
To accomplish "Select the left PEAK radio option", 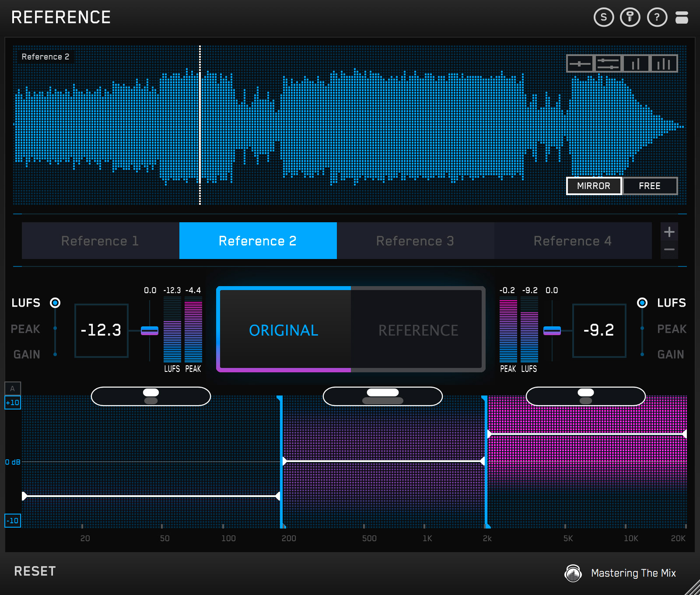I will [55, 328].
